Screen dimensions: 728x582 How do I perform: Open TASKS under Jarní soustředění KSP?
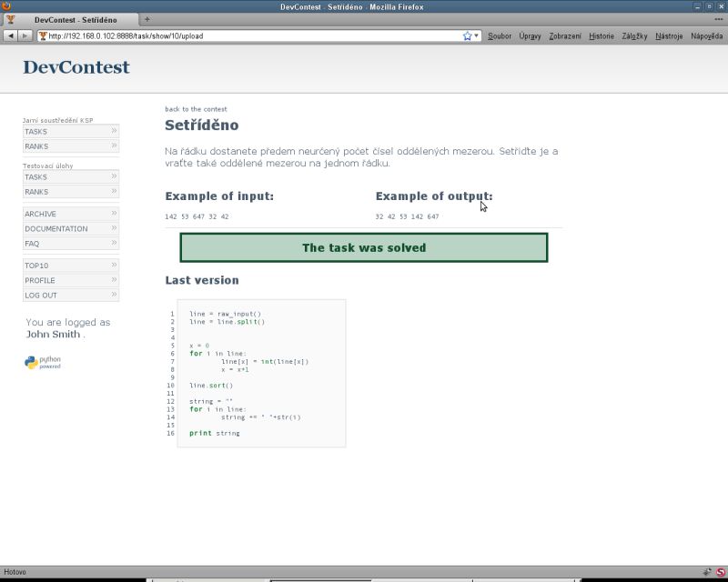click(x=71, y=131)
